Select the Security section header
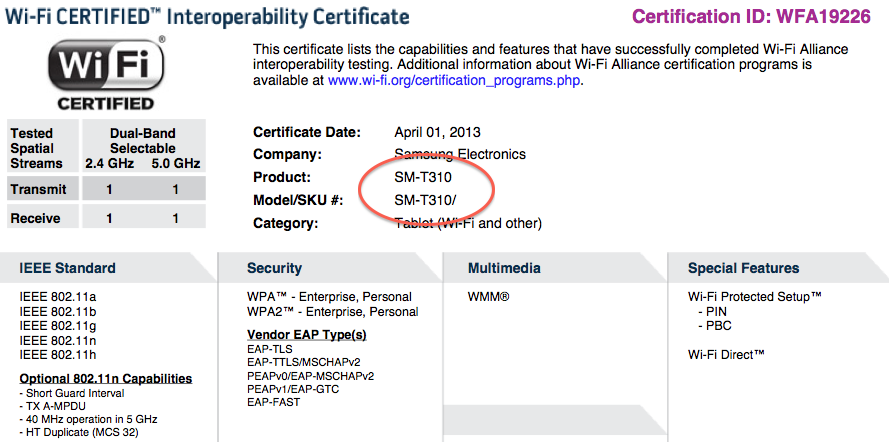This screenshot has width=889, height=442. click(274, 268)
